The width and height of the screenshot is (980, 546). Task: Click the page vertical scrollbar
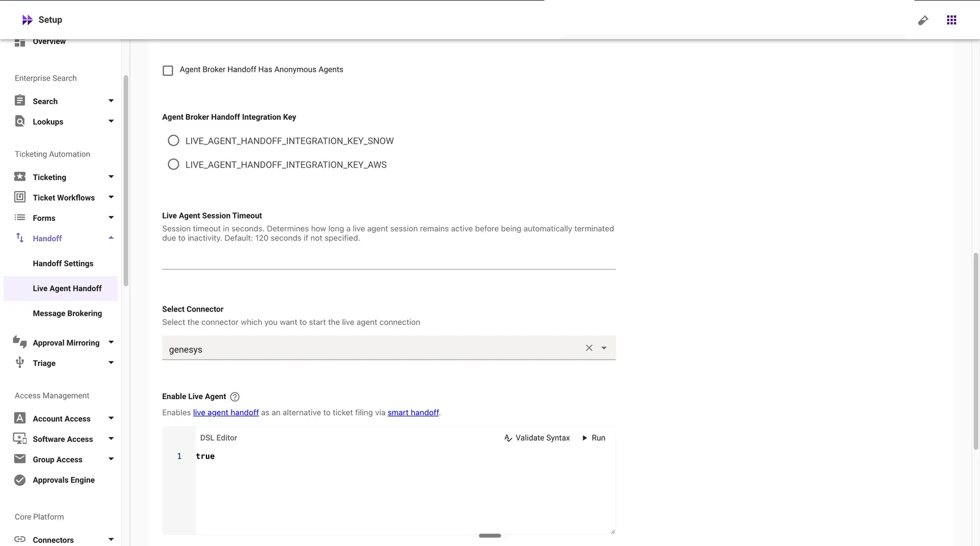[976, 350]
